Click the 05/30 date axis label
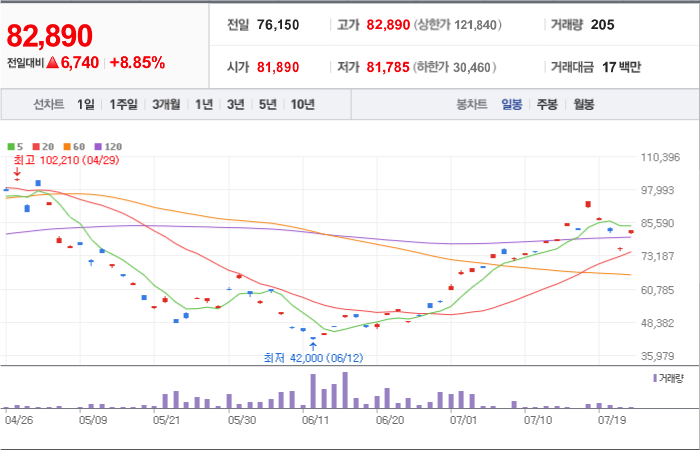Screen dimensions: 700x450 pyautogui.click(x=242, y=420)
